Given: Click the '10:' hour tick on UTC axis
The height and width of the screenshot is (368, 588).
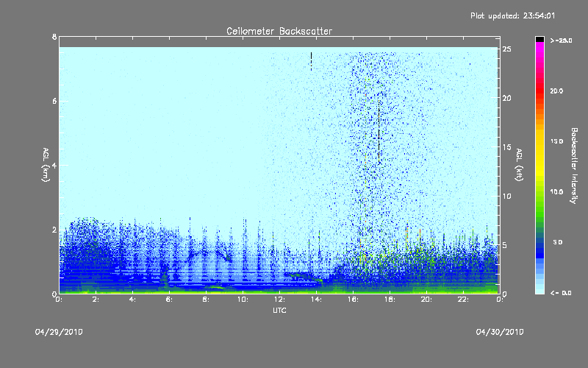Looking at the screenshot, I should 243,300.
